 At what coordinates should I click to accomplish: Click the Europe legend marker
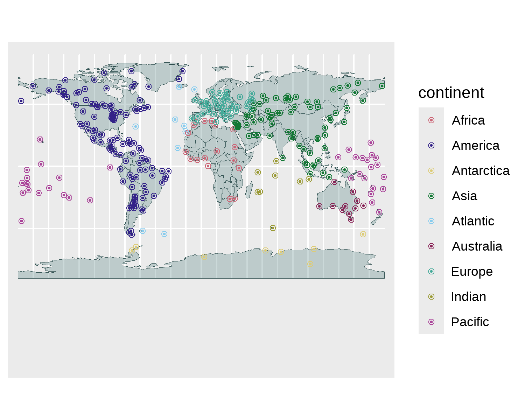point(431,272)
